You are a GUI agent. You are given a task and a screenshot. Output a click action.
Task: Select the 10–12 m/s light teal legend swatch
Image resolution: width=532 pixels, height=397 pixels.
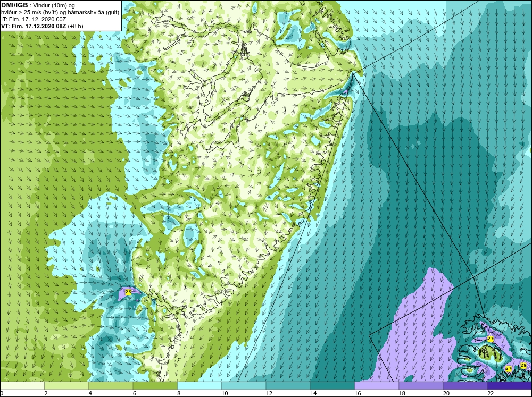point(244,385)
